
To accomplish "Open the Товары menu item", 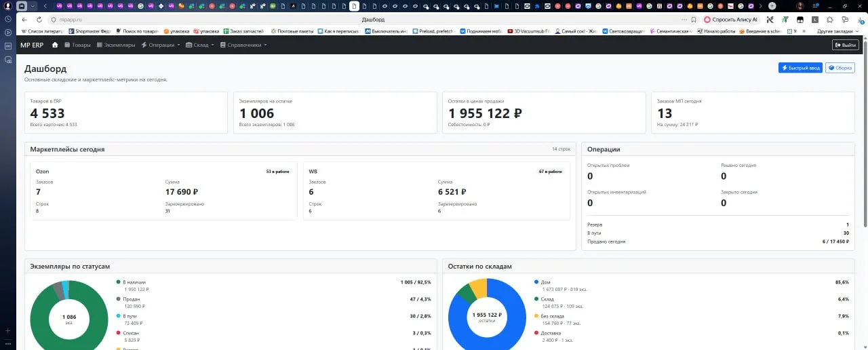I will (77, 45).
